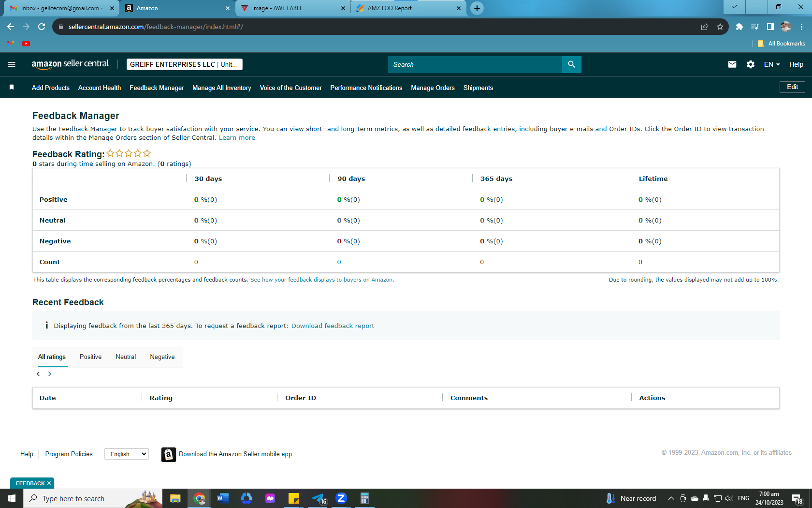Image resolution: width=812 pixels, height=508 pixels.
Task: Open the settings gear icon
Action: (x=751, y=64)
